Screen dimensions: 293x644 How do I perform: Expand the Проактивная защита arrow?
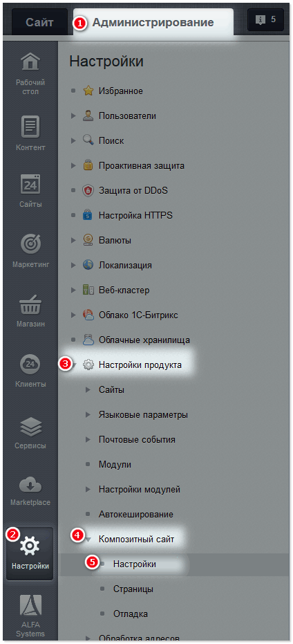(x=73, y=165)
